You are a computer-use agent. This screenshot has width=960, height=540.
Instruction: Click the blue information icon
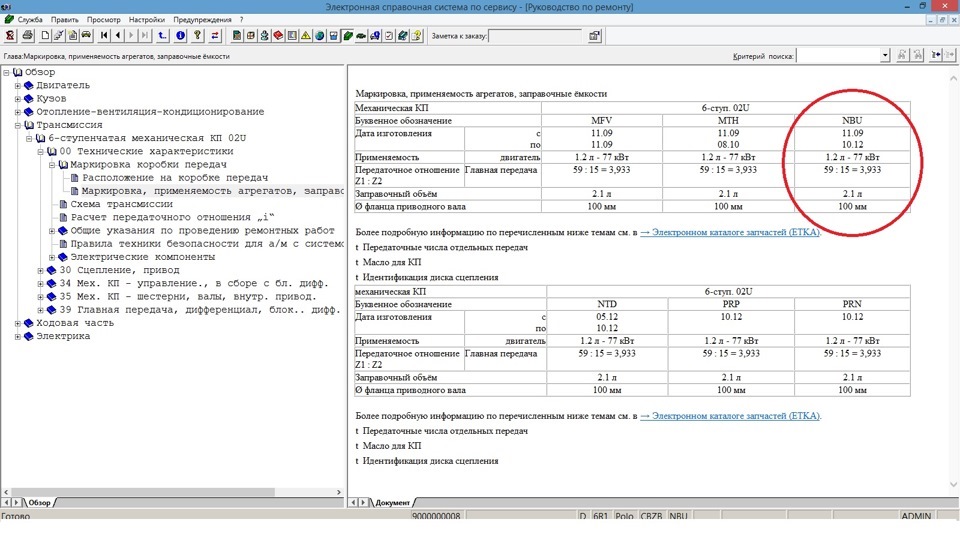tap(181, 36)
